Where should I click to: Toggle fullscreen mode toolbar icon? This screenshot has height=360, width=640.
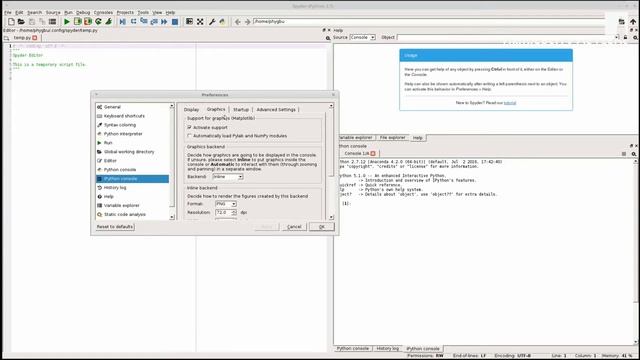tap(200, 22)
